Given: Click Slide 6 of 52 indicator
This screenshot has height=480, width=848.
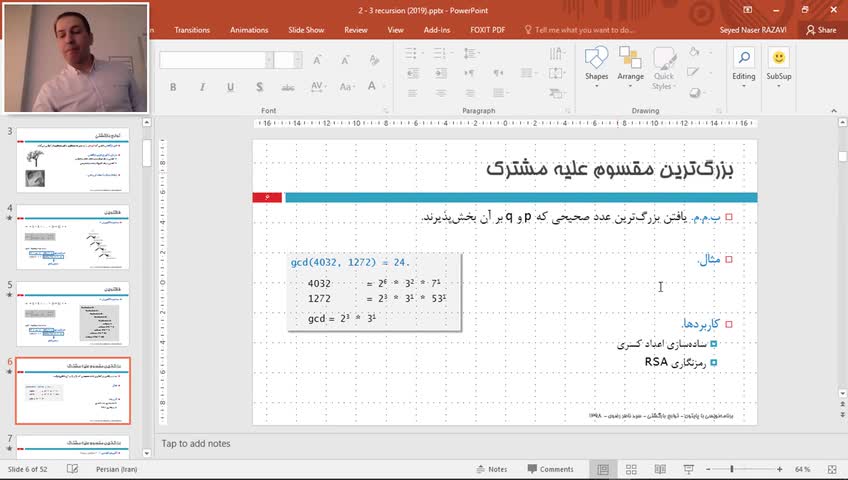Looking at the screenshot, I should 28,469.
